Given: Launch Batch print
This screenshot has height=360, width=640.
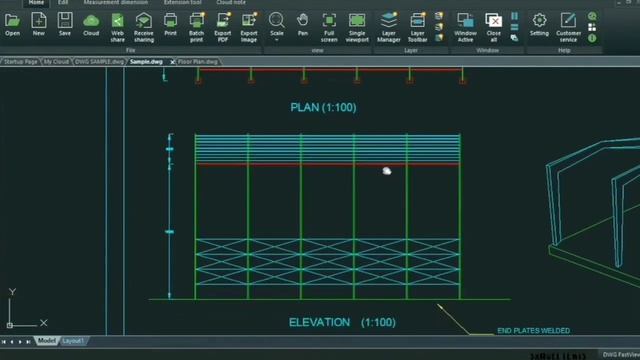Looking at the screenshot, I should 196,28.
